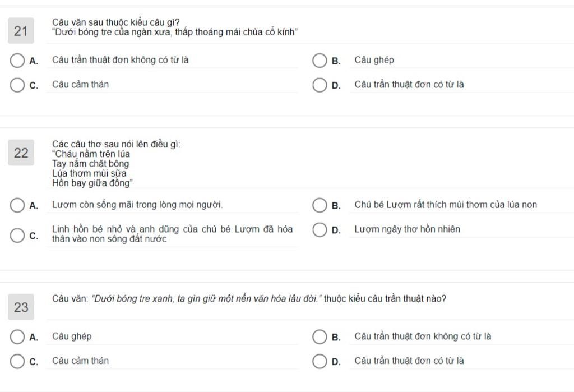574x392 pixels.
Task: Select option D in question 21
Action: pos(319,85)
